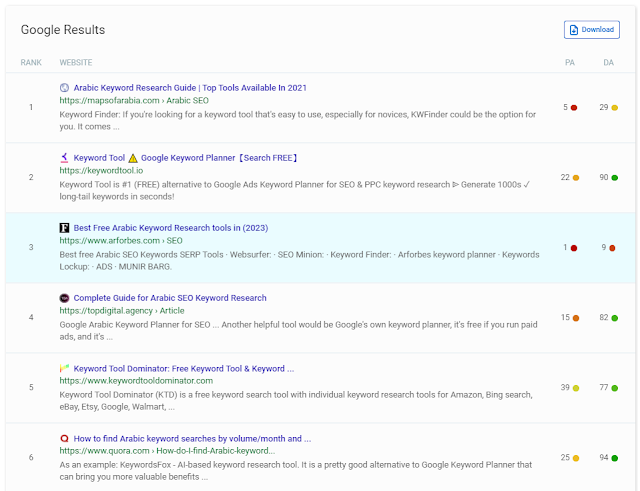640x491 pixels.
Task: Click the Google Results heading
Action: [63, 30]
